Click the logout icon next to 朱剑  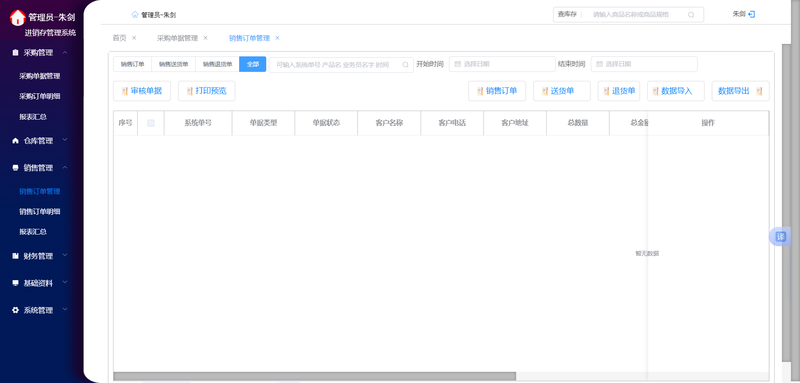pyautogui.click(x=752, y=14)
